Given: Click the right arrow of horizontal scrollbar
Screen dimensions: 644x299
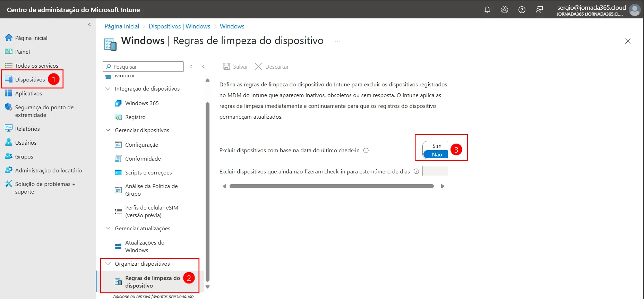Looking at the screenshot, I should coord(443,186).
